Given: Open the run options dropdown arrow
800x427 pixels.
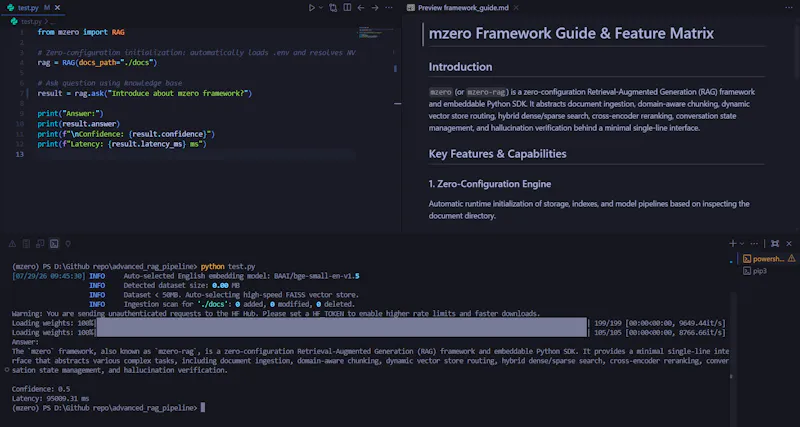Looking at the screenshot, I should pyautogui.click(x=321, y=8).
